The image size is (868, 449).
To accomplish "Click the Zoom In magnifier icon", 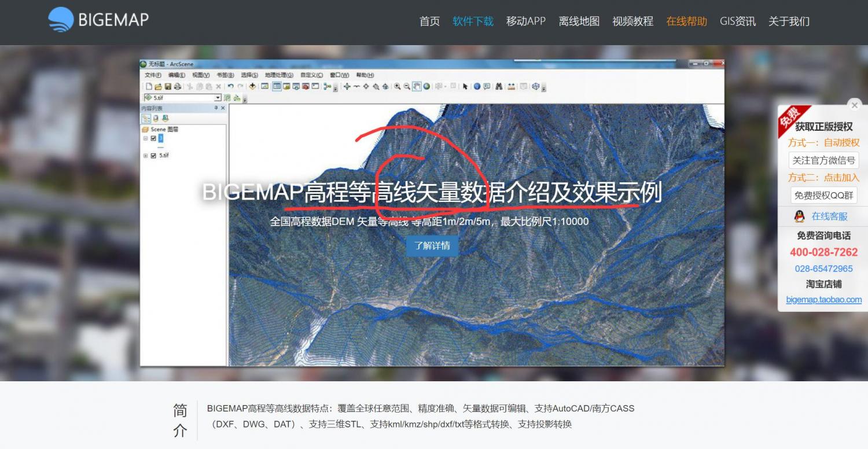I will coord(398,87).
